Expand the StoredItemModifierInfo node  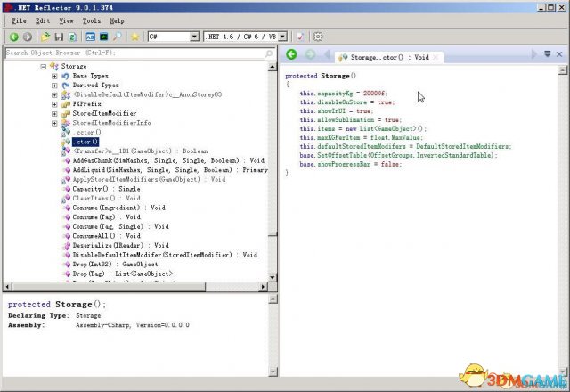[54, 123]
